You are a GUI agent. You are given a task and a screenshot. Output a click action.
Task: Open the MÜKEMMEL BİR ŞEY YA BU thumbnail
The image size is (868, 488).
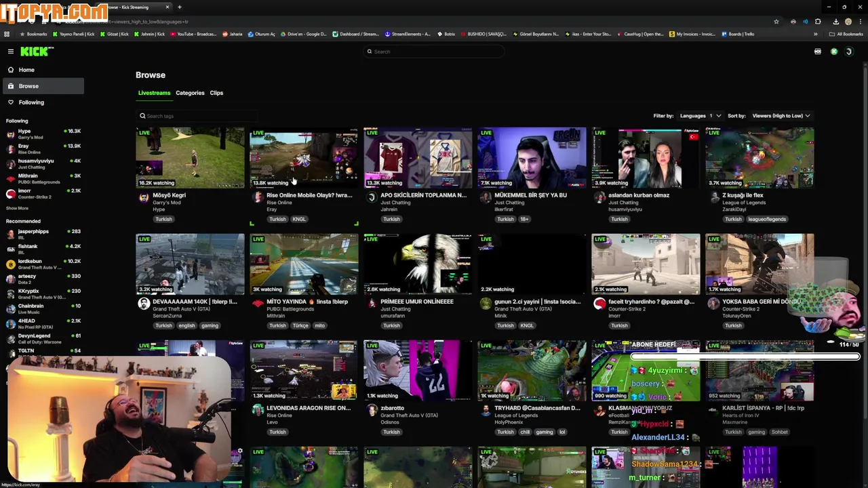coord(532,157)
